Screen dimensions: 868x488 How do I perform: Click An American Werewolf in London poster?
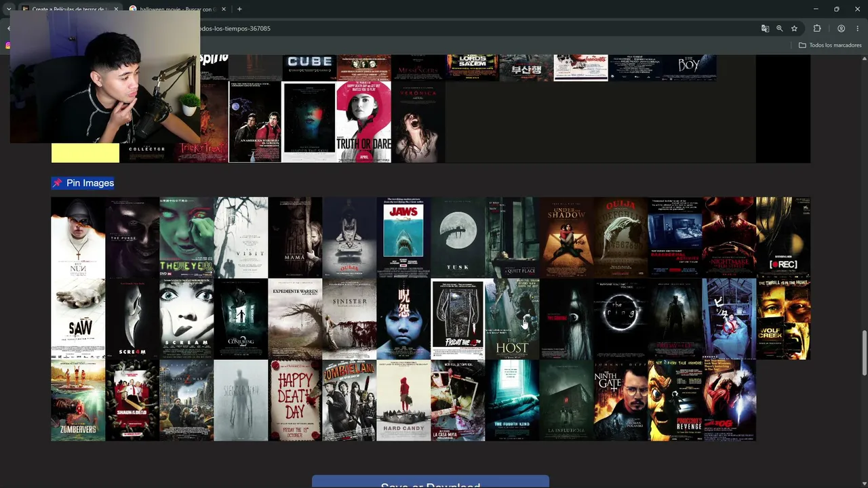255,122
